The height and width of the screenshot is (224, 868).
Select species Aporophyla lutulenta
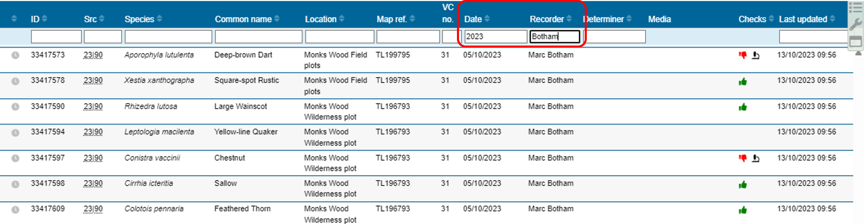click(x=159, y=55)
